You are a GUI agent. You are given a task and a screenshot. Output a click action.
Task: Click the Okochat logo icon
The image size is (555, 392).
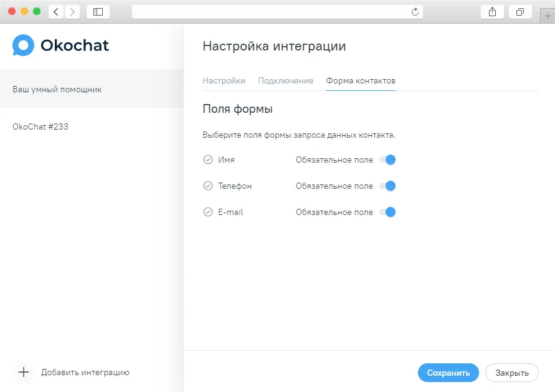click(23, 45)
